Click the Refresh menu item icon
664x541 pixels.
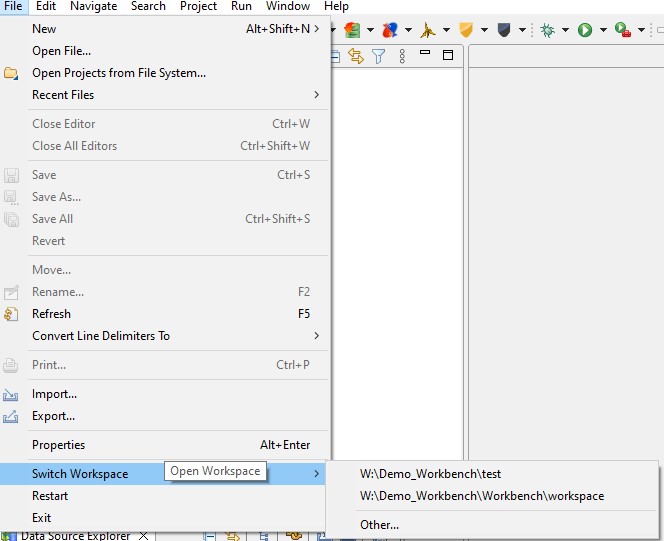point(11,314)
